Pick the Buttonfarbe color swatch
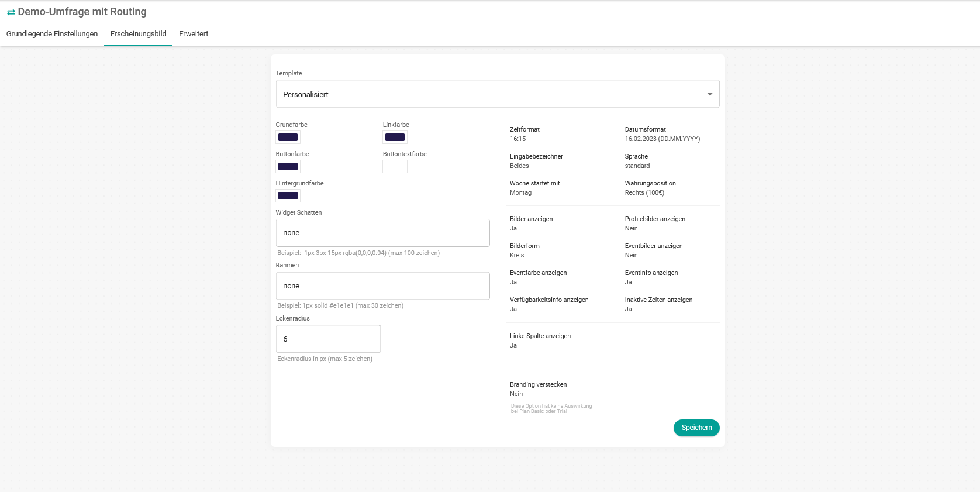The image size is (980, 492). pos(288,167)
